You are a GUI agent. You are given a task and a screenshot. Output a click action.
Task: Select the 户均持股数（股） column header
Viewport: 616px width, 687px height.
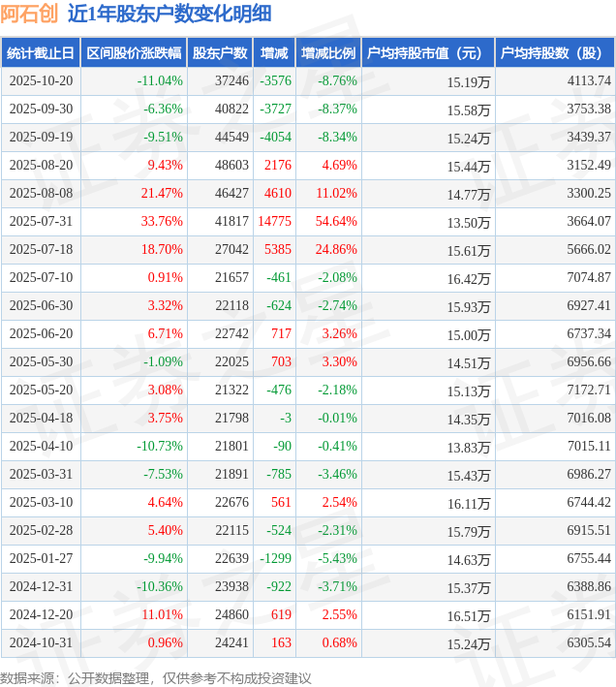555,53
